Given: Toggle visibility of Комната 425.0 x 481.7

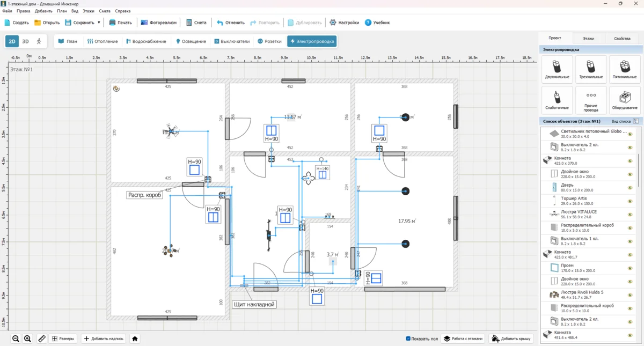Looking at the screenshot, I should 630,254.
